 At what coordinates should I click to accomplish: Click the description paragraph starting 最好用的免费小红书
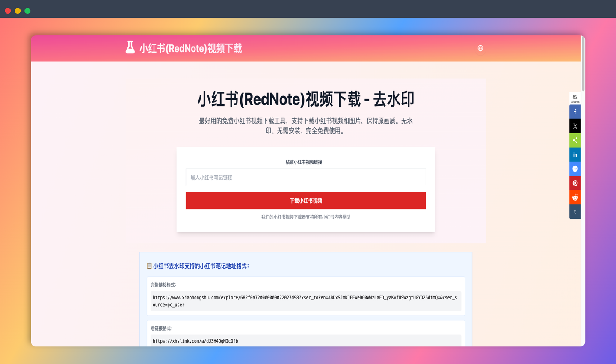click(306, 126)
